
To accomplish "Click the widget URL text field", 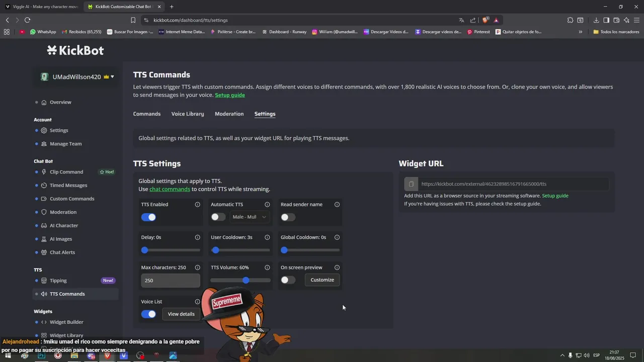I will pyautogui.click(x=513, y=184).
